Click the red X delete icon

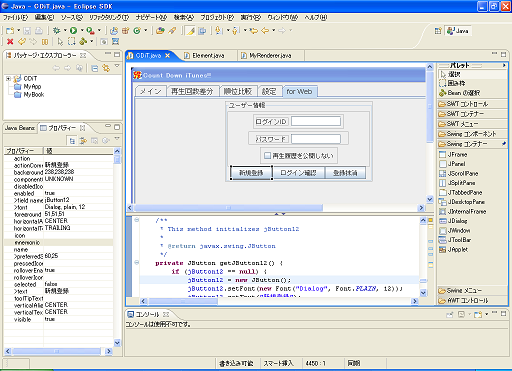pyautogui.click(x=10, y=42)
